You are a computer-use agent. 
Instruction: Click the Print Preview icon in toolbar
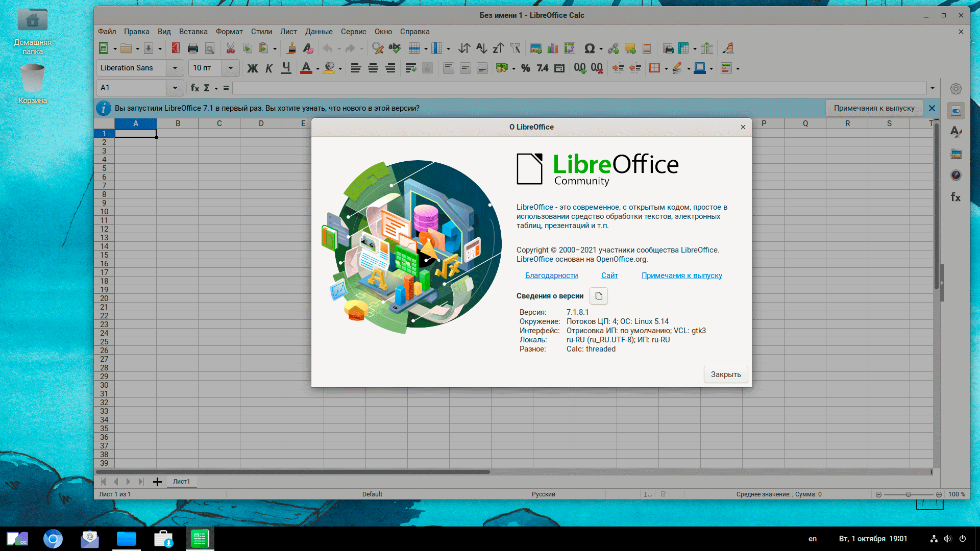pyautogui.click(x=209, y=48)
